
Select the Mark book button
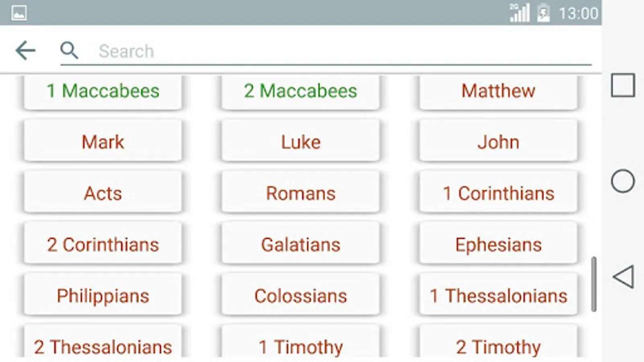coord(103,142)
